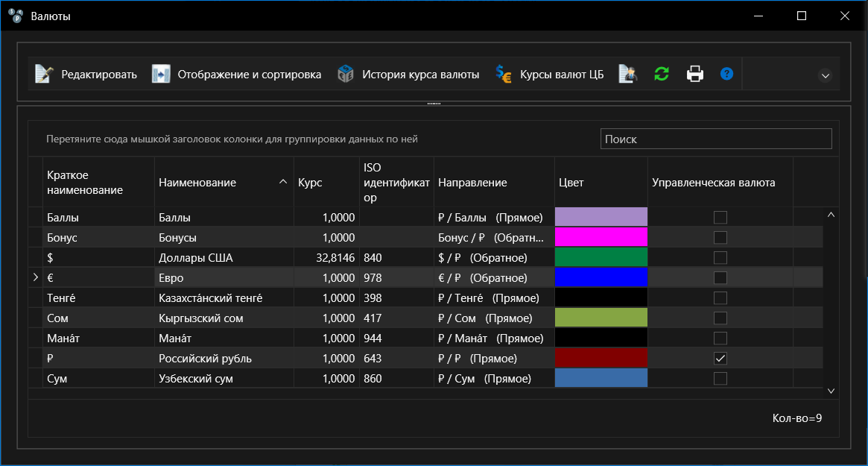Click the user document icon in toolbar
Image resolution: width=868 pixels, height=466 pixels.
[628, 74]
